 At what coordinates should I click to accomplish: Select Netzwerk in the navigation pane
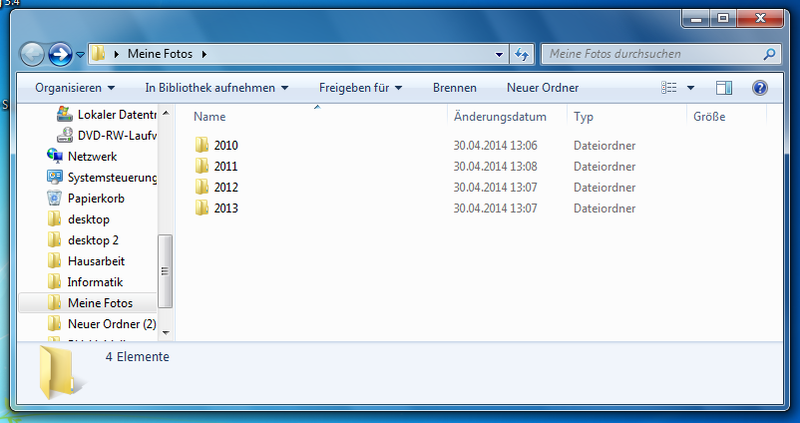click(92, 156)
